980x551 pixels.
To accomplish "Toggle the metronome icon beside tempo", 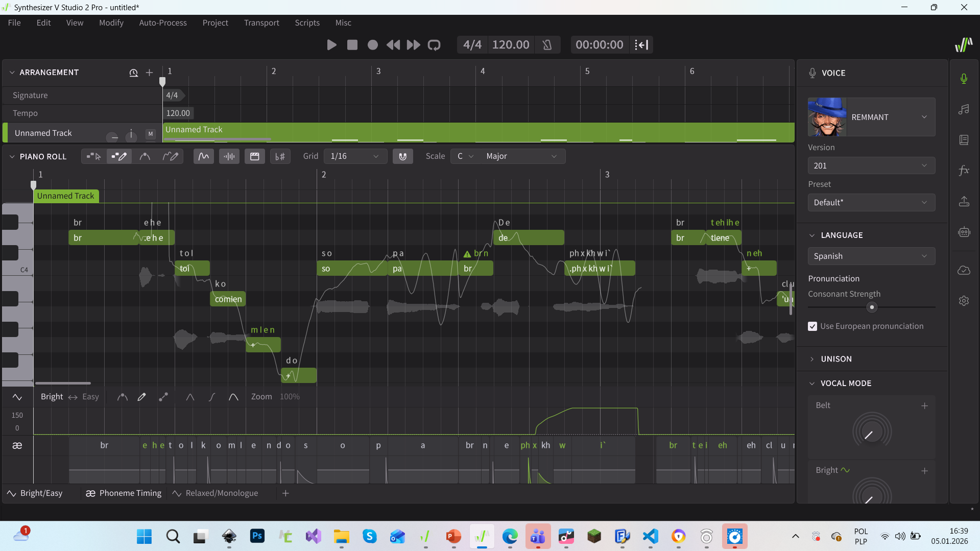I will [x=547, y=45].
